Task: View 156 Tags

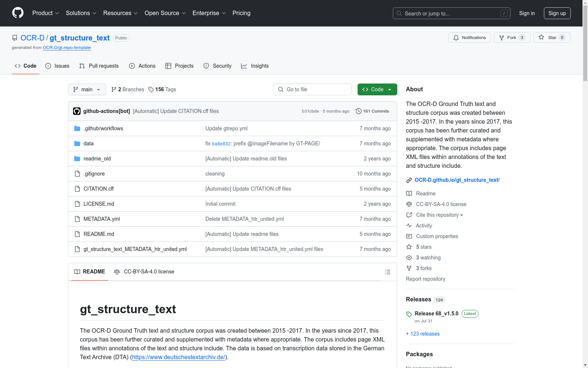Action: 162,89
